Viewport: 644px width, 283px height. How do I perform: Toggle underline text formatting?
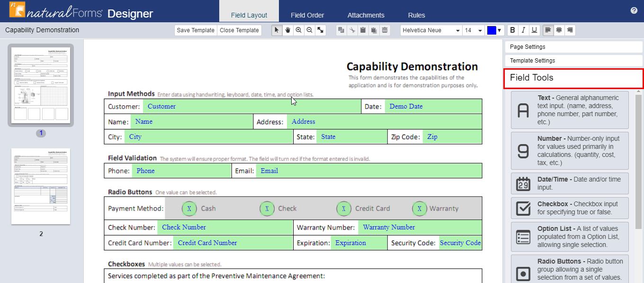[x=534, y=30]
